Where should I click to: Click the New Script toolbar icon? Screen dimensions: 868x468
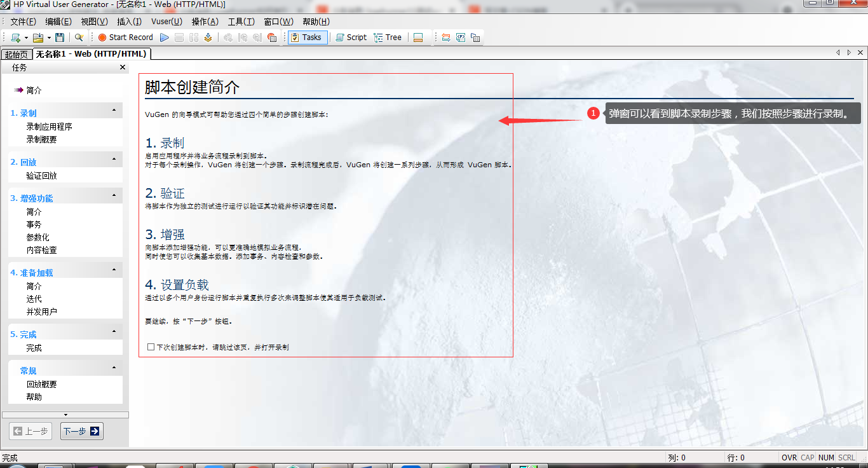[x=15, y=38]
